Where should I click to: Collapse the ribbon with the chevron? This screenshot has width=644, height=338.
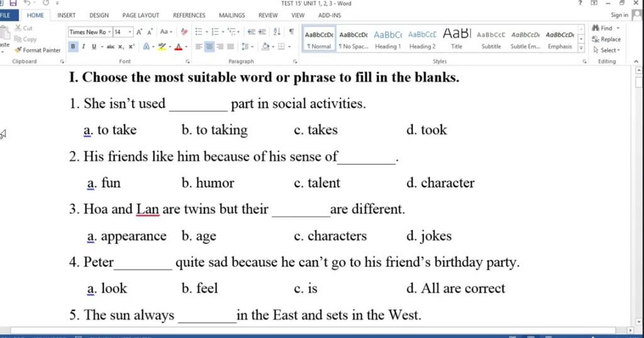coord(636,62)
